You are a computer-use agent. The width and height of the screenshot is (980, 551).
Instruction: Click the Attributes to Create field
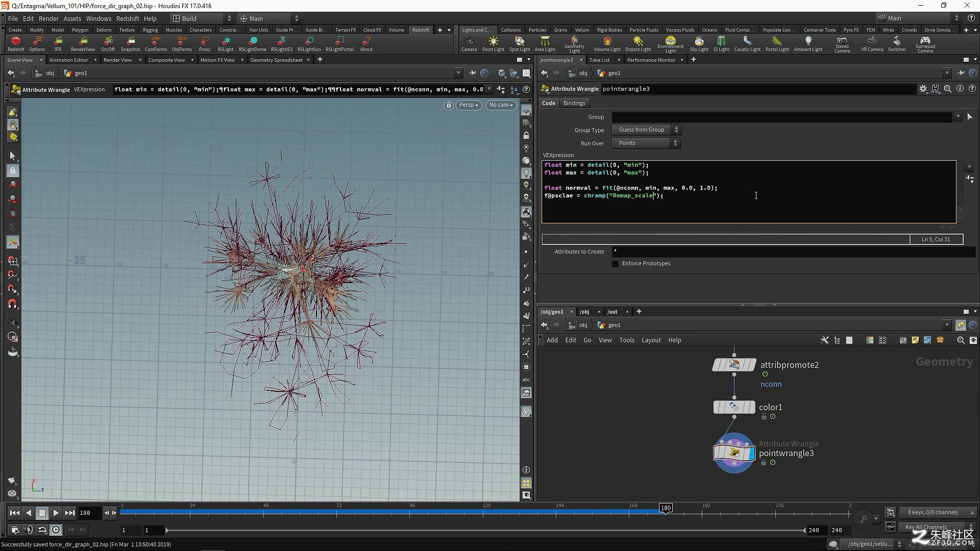793,252
